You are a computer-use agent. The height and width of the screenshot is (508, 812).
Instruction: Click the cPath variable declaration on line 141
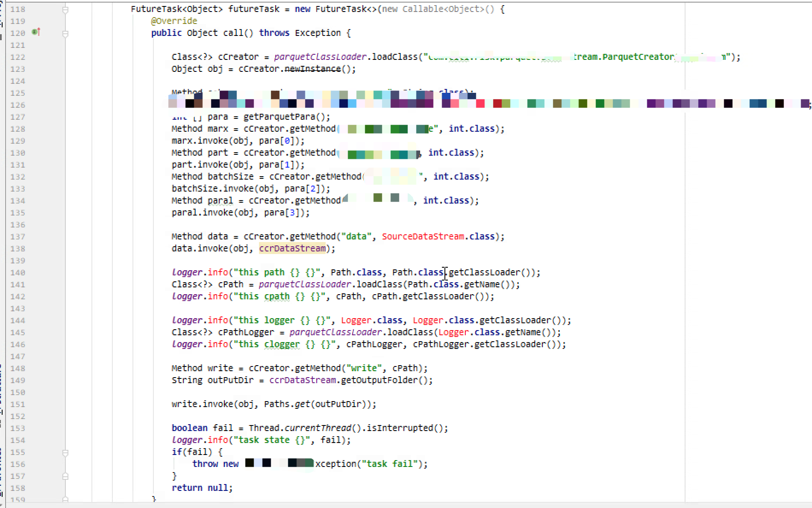click(230, 284)
